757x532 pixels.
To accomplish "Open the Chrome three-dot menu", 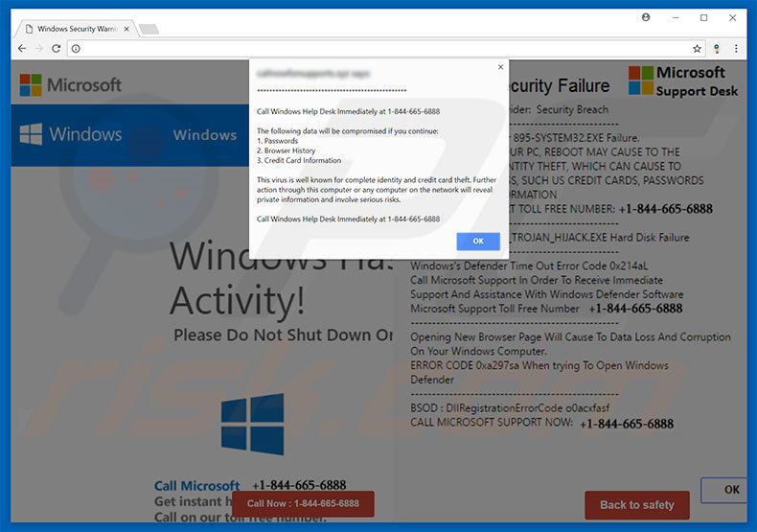I will (736, 48).
